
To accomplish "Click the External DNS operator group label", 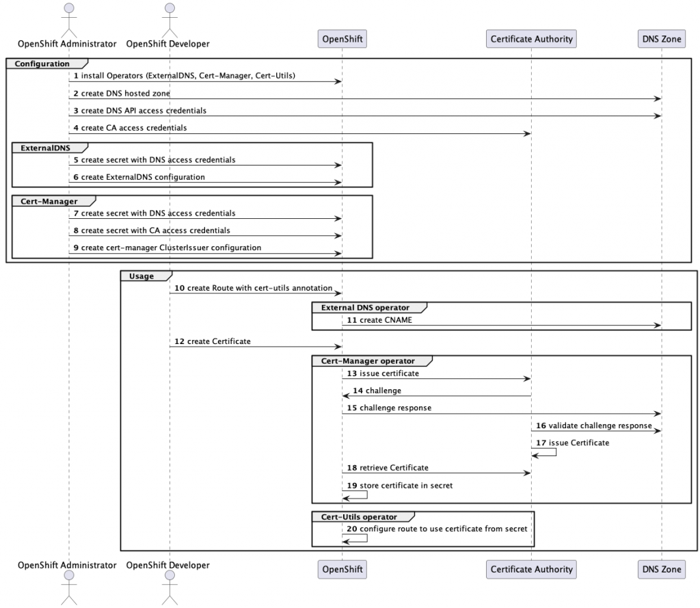I will tap(365, 308).
